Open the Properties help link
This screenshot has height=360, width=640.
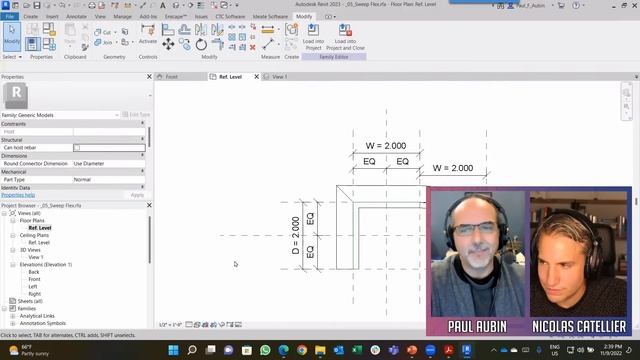click(18, 195)
